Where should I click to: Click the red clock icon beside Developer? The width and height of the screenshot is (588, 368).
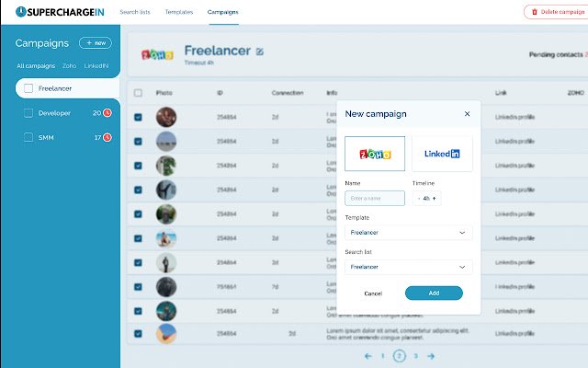(107, 112)
